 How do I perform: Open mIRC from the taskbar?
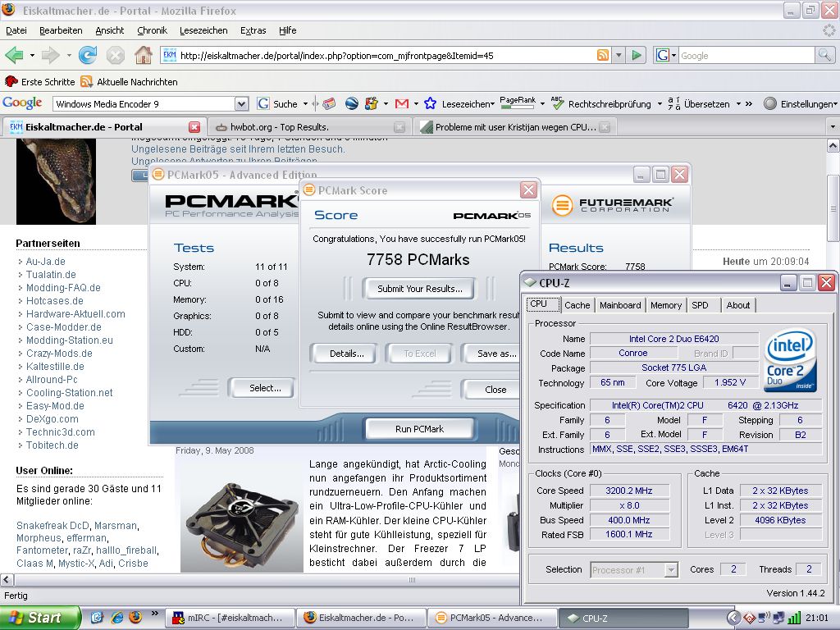[231, 618]
